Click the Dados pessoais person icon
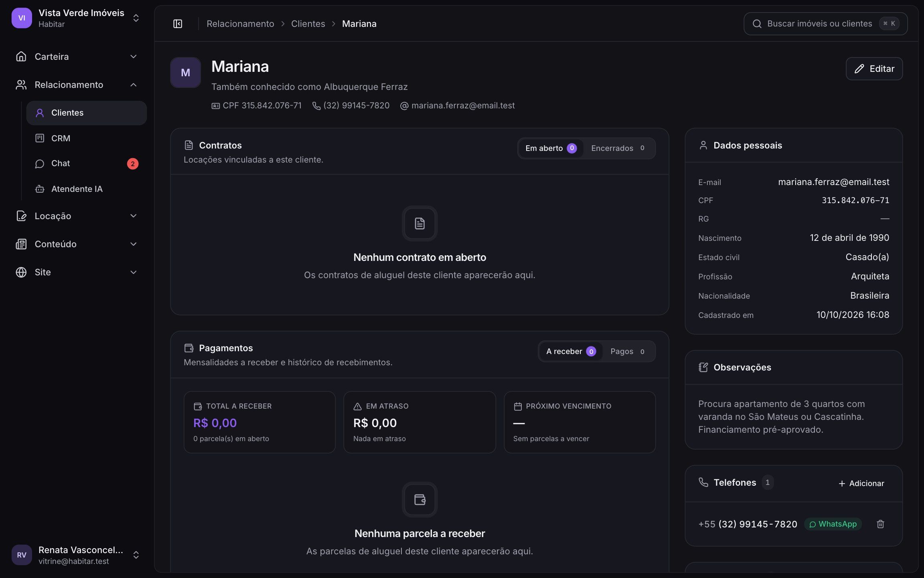 [x=703, y=145]
